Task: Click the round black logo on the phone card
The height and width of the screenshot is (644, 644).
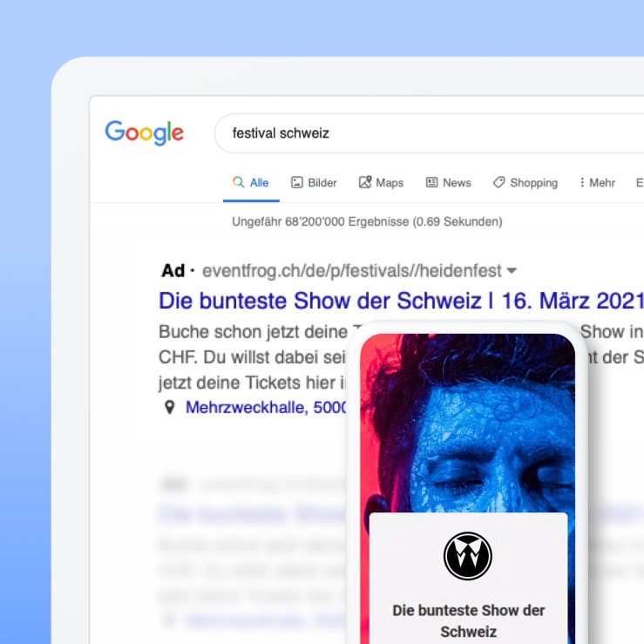Action: coord(468,556)
